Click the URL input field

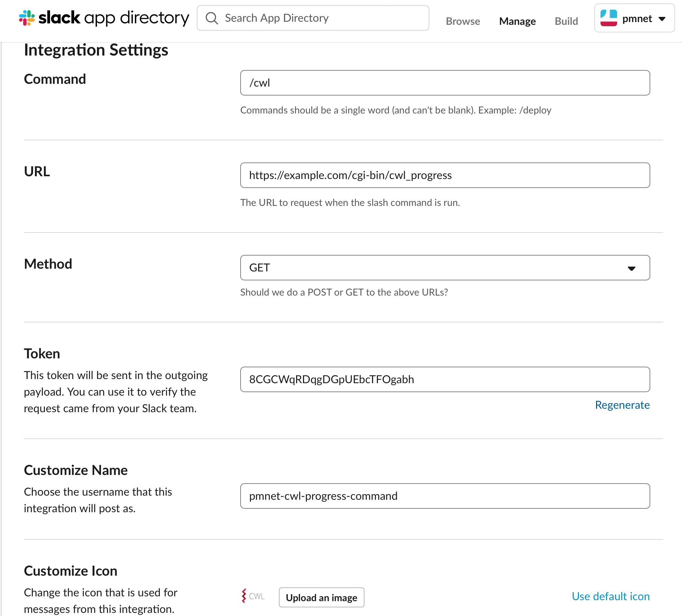click(x=445, y=175)
